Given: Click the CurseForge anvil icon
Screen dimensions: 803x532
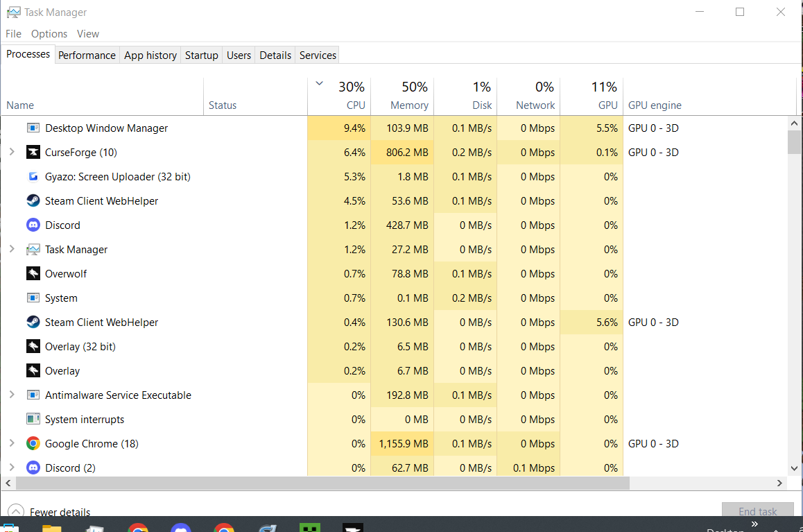Looking at the screenshot, I should [33, 152].
